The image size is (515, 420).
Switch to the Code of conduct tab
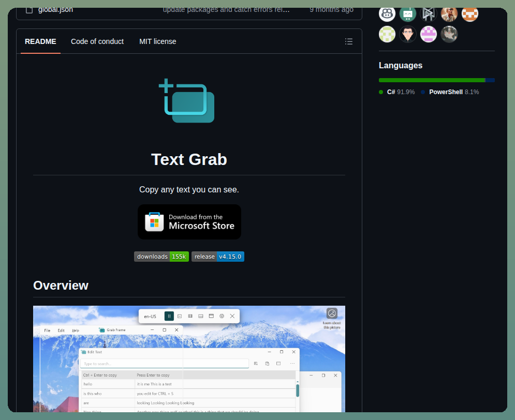pos(97,41)
